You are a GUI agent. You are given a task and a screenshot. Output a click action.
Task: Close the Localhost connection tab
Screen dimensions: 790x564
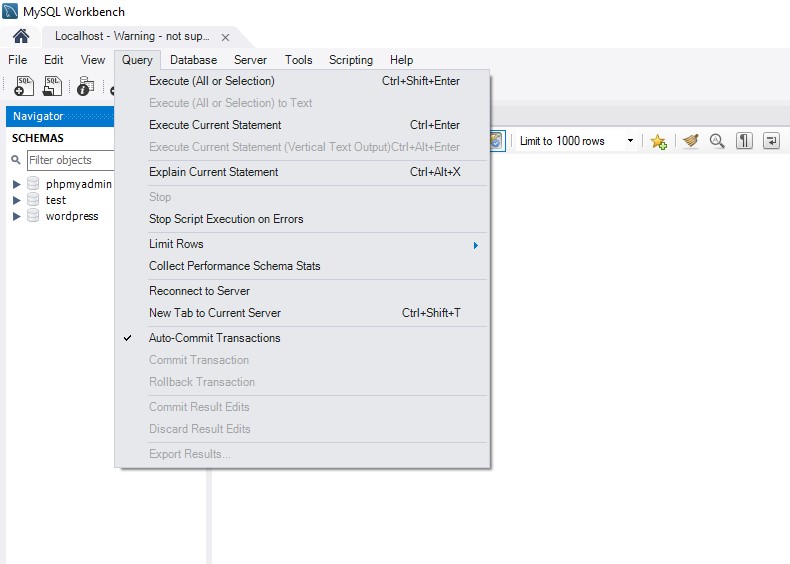pyautogui.click(x=225, y=37)
